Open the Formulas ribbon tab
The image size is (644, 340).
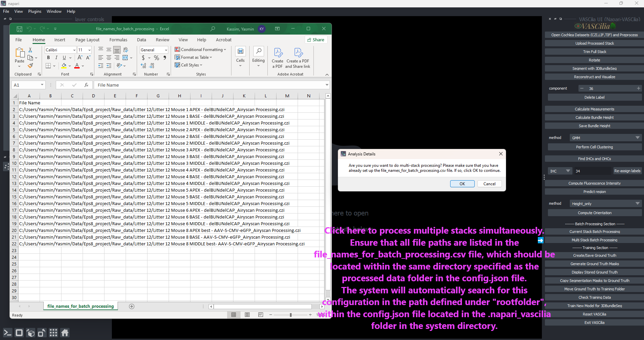(118, 40)
